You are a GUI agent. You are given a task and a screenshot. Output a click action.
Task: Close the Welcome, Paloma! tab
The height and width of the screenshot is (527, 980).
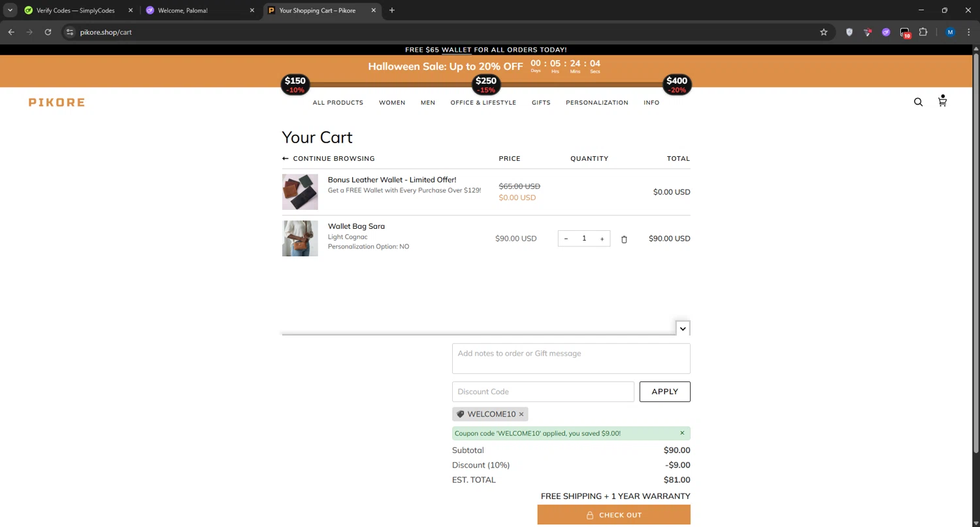pos(252,10)
